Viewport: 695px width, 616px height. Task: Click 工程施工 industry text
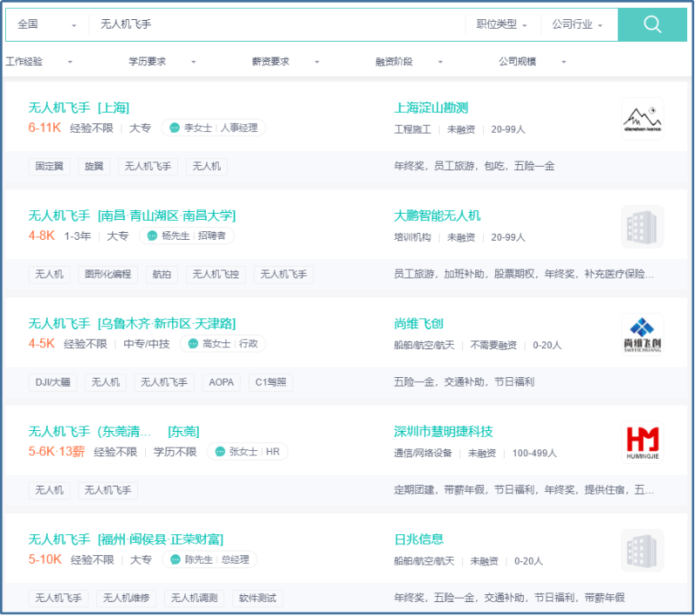click(412, 129)
